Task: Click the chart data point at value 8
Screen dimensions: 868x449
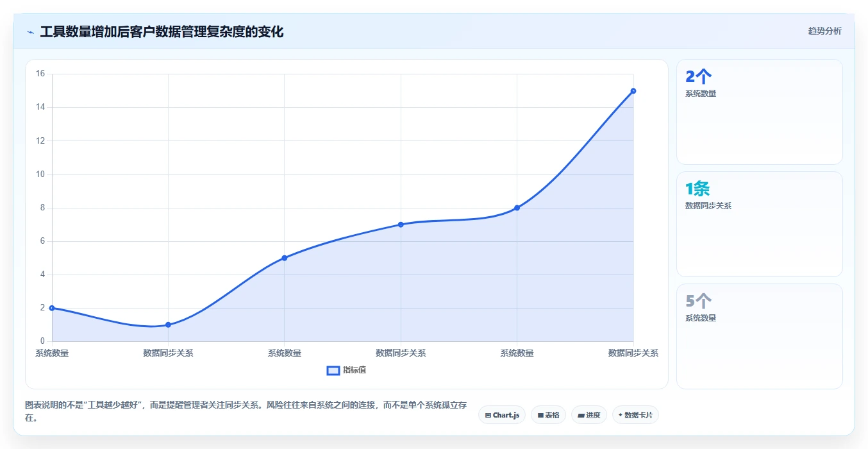Action: (x=517, y=208)
